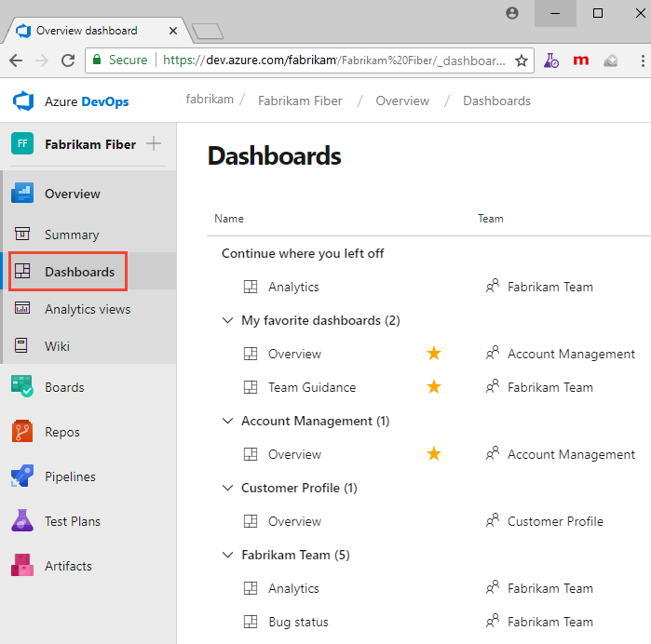Collapse Account Management (1) group

[x=227, y=421]
